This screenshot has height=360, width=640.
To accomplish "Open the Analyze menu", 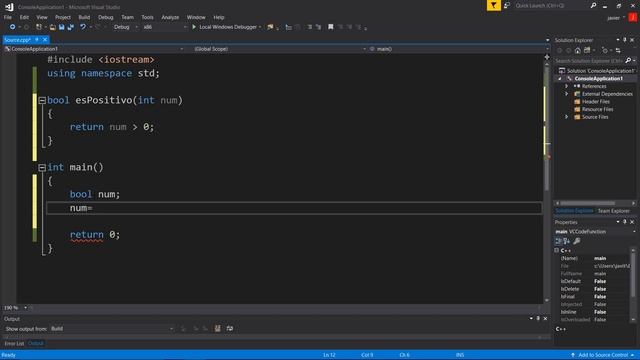I will point(170,17).
